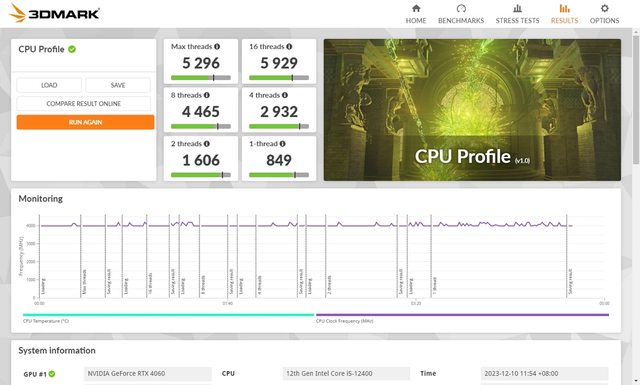Screen dimensions: 640x385
Task: Click COMPARE RESULT ONLINE
Action: tap(84, 104)
